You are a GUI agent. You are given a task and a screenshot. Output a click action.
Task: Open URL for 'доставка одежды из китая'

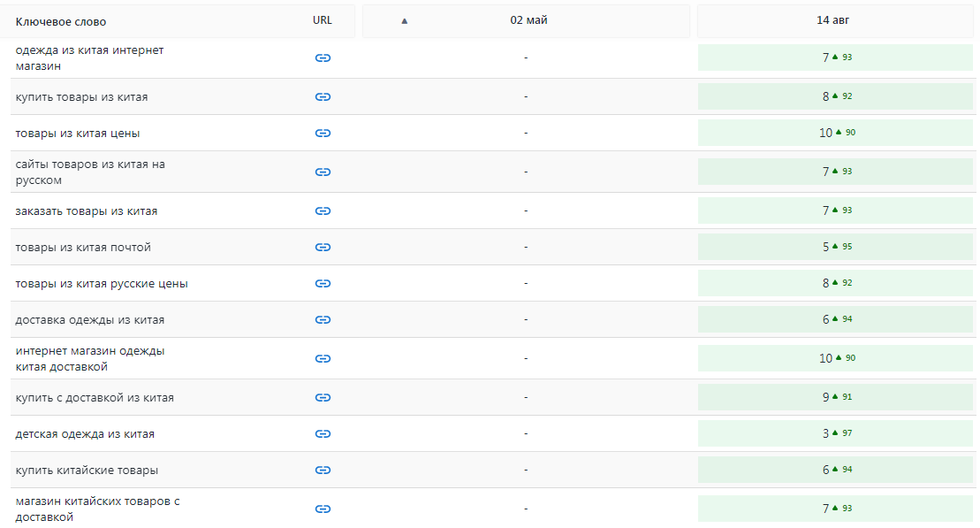tap(323, 319)
